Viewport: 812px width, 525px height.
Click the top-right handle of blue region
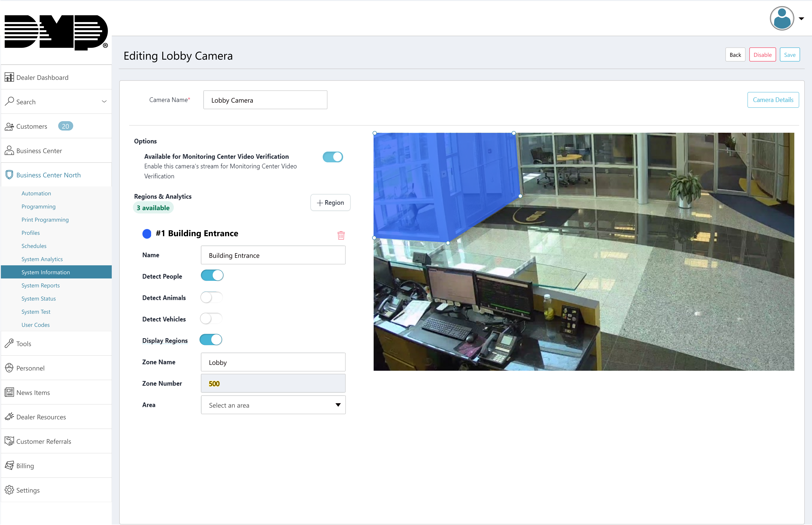(x=514, y=133)
